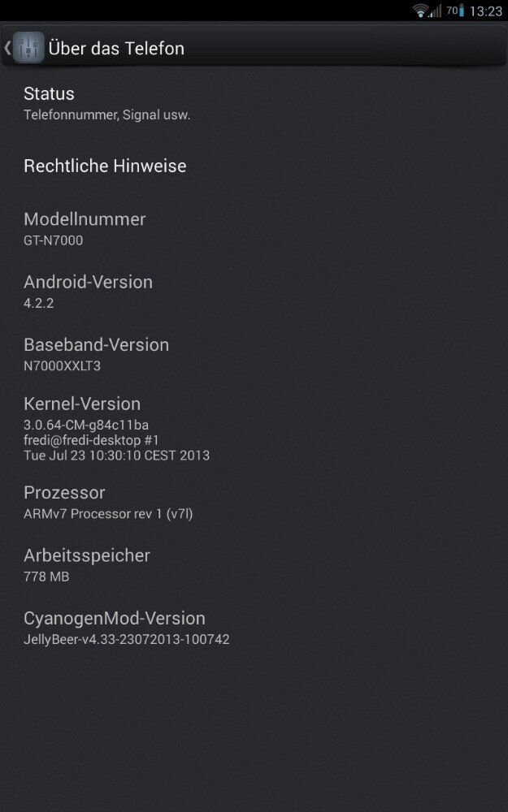Tap the battery percentage 70 indicator
Viewport: 508px width, 812px height.
click(451, 10)
